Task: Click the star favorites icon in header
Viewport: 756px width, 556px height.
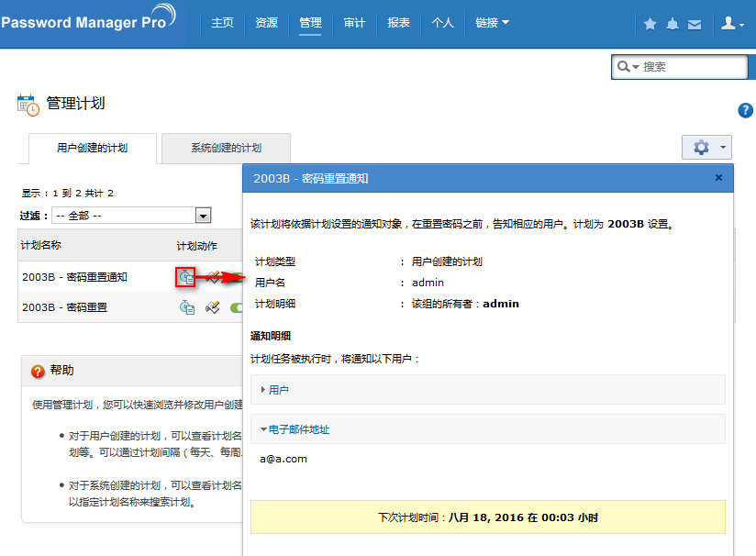Action: (x=650, y=24)
